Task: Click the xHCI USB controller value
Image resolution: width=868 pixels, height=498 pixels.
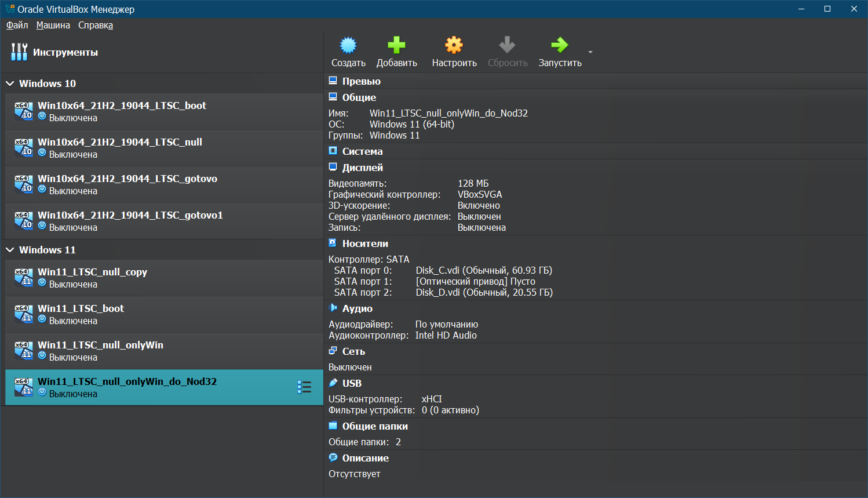Action: pos(432,399)
